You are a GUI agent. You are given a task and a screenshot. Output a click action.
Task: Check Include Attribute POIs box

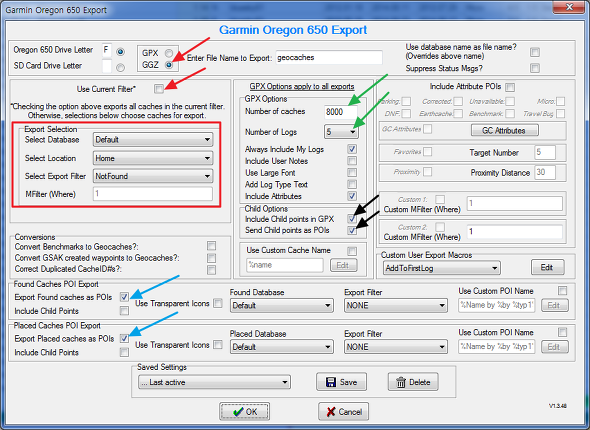pyautogui.click(x=510, y=87)
